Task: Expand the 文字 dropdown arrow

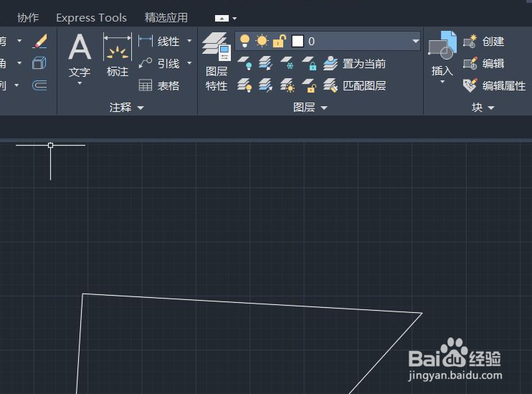Action: tap(80, 83)
